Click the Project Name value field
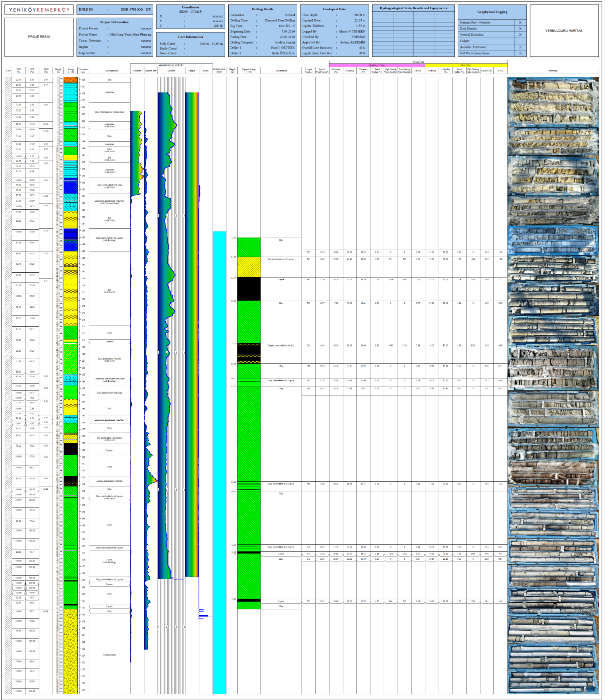Image resolution: width=610 pixels, height=700 pixels. pos(131,35)
